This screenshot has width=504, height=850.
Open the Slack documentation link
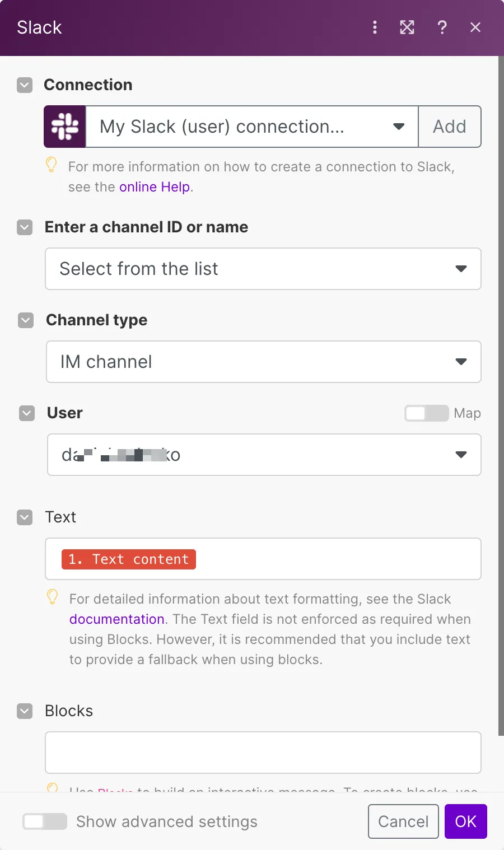pyautogui.click(x=116, y=619)
